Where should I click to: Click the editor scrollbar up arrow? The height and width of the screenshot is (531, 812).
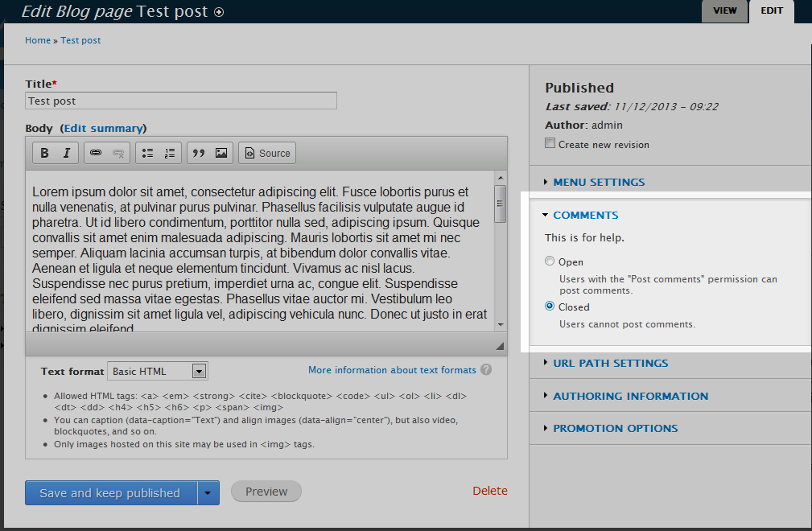(x=501, y=178)
